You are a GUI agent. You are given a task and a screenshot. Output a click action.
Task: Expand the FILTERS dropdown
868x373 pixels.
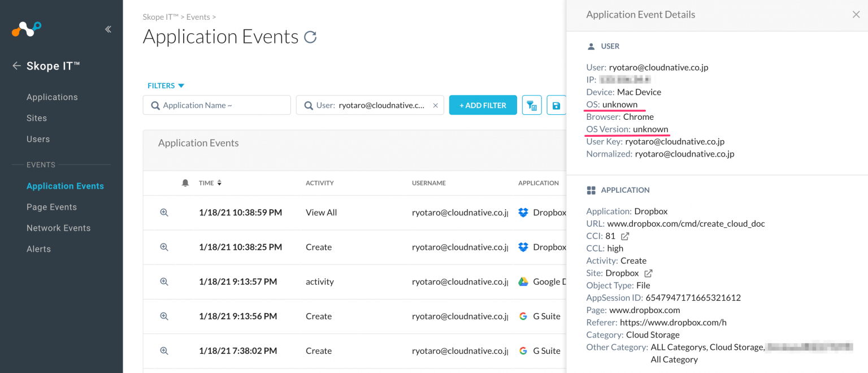[166, 85]
